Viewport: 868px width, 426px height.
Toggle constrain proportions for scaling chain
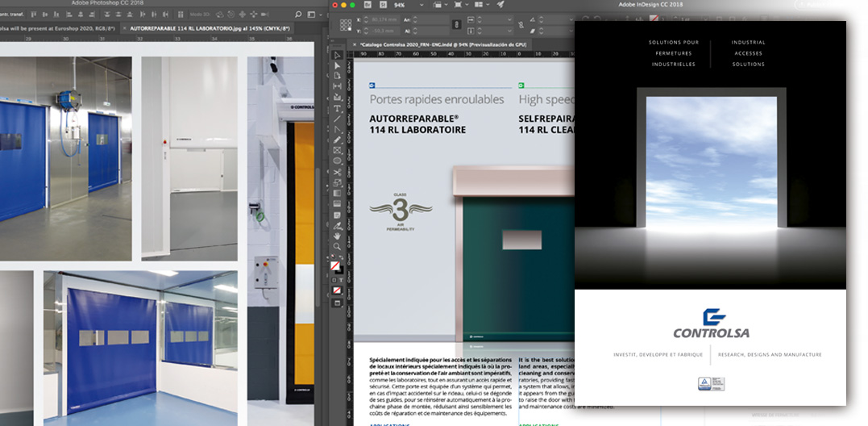(x=521, y=25)
